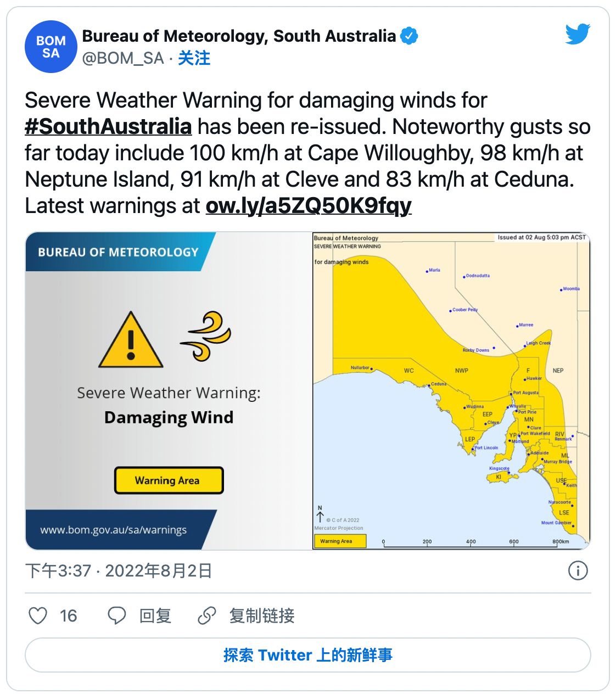Viewport: 616px width, 694px height.
Task: Like the tweet with the heart icon
Action: coord(38,615)
